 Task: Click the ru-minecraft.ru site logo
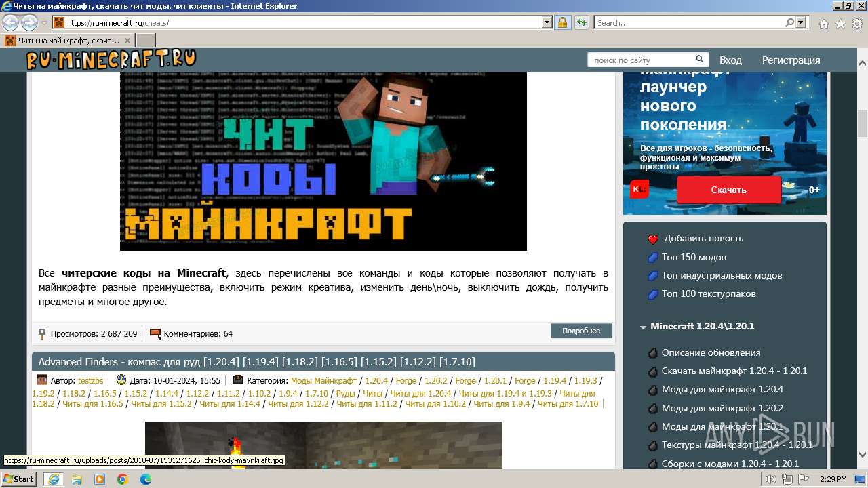(112, 60)
